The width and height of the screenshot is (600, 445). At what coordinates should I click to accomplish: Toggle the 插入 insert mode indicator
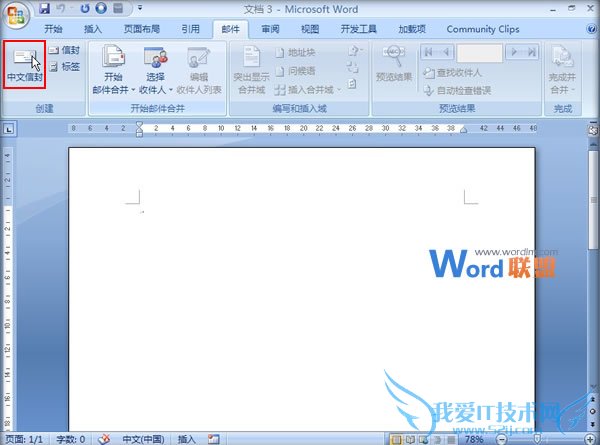[186, 439]
